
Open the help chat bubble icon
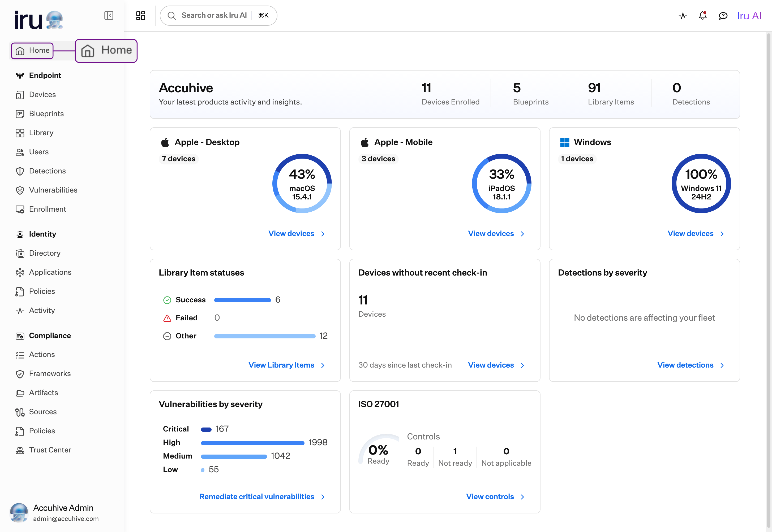click(723, 16)
